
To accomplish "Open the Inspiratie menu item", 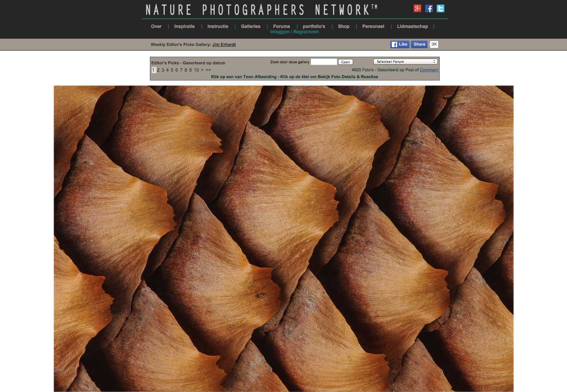I will point(184,26).
